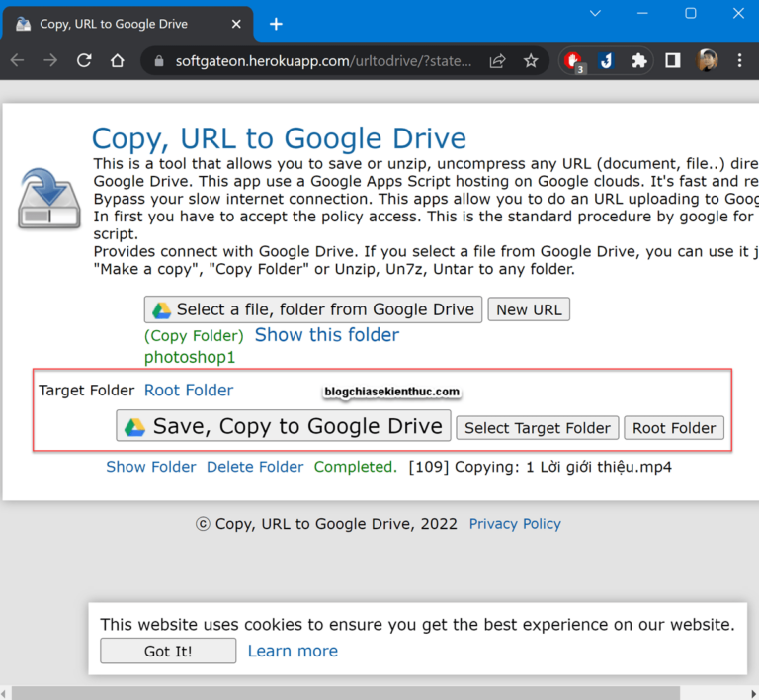Click the green Completed. status text
The width and height of the screenshot is (759, 700).
pos(356,467)
